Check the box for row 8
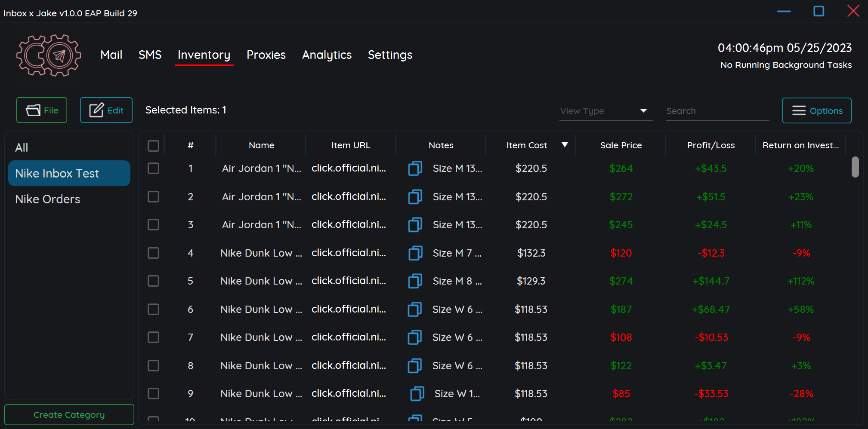The image size is (868, 429). (x=153, y=365)
